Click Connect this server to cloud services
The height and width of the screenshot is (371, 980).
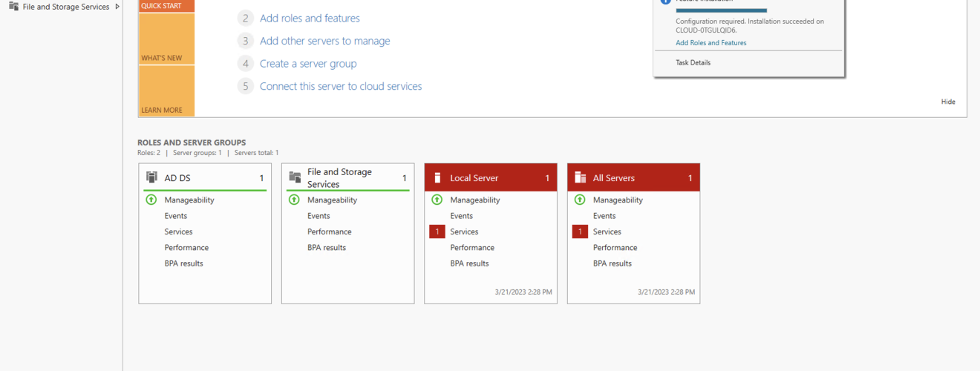coord(341,86)
